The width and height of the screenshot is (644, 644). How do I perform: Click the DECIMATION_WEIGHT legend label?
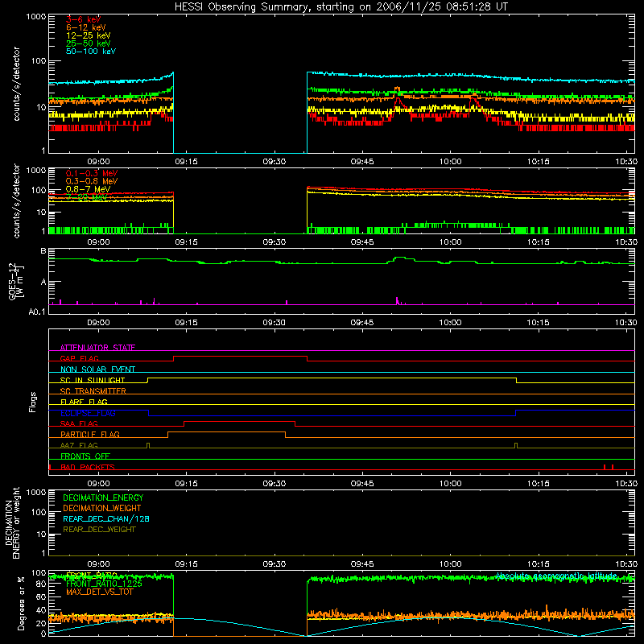(x=102, y=509)
